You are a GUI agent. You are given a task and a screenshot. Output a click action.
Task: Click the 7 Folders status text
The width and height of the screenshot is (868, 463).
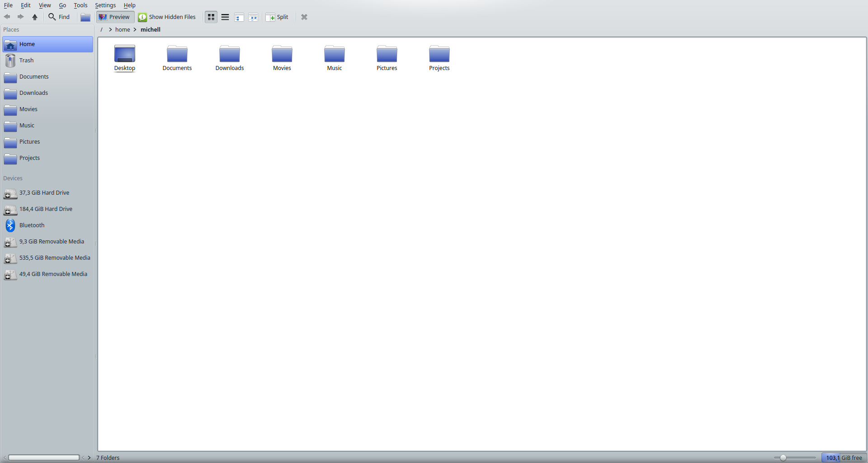click(108, 458)
